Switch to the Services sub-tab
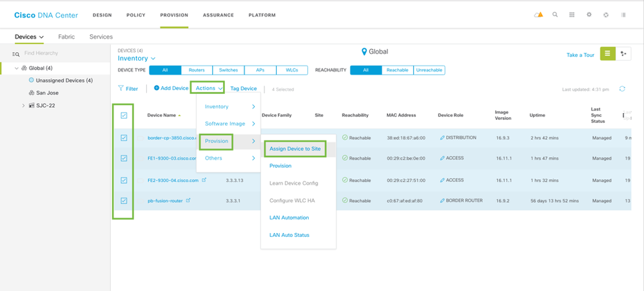The height and width of the screenshot is (291, 644). tap(101, 37)
